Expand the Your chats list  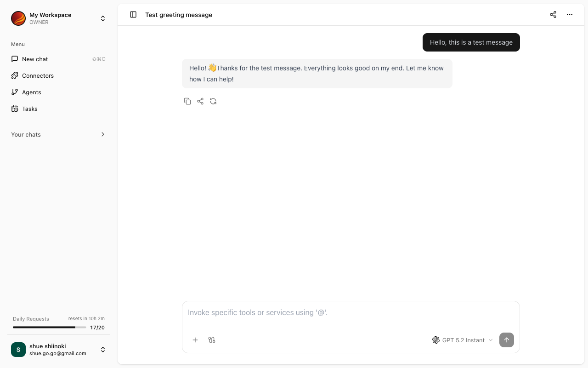[103, 134]
